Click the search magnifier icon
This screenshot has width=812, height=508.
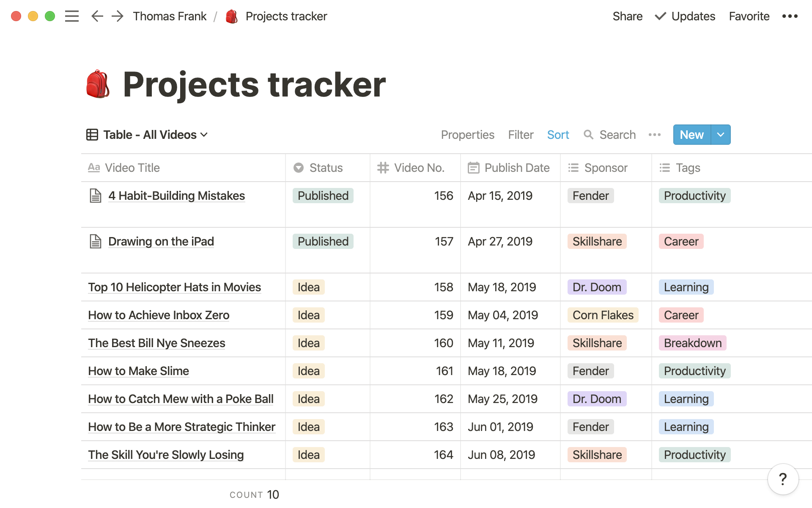(x=588, y=135)
